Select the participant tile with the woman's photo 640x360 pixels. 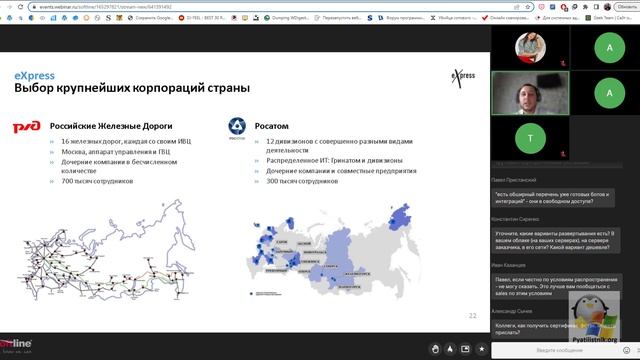click(530, 48)
